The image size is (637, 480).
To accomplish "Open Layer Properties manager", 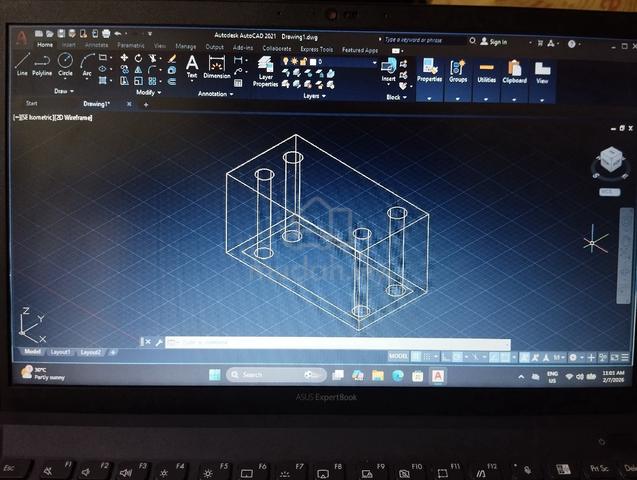I will point(265,72).
